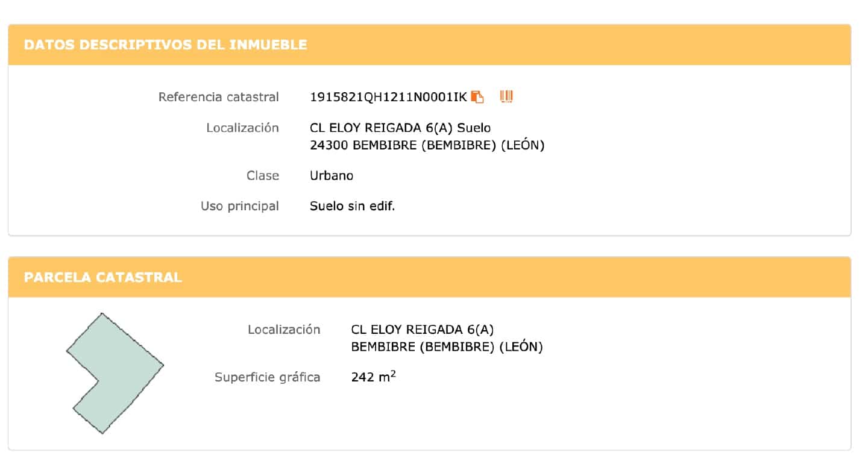Screen dimensions: 868x461
Task: Select the 'Urbano' class value
Action: (x=332, y=176)
